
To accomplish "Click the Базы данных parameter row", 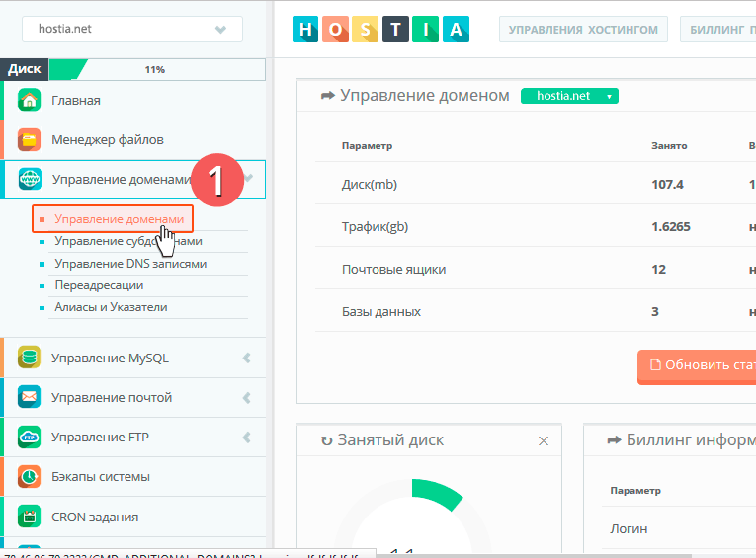I will click(x=536, y=311).
